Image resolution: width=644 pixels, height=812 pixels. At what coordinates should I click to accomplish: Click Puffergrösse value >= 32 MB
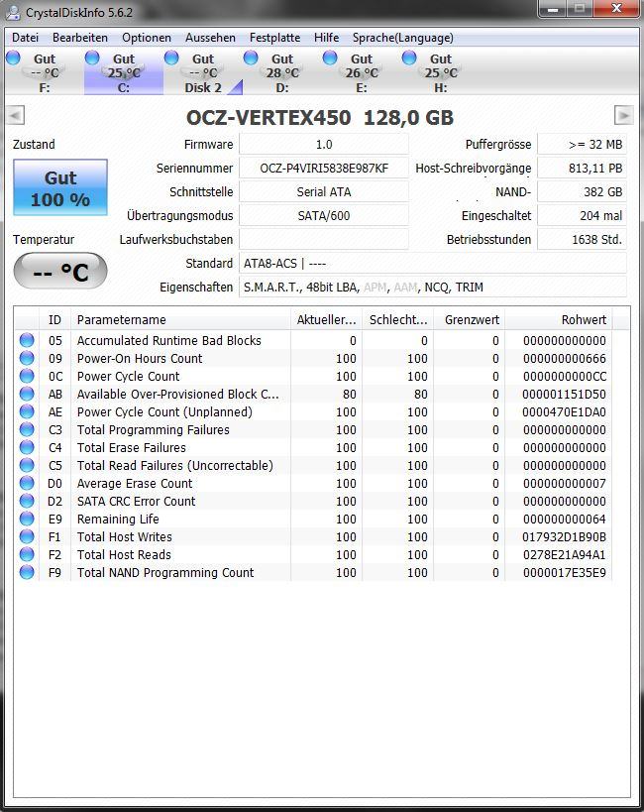tap(582, 145)
